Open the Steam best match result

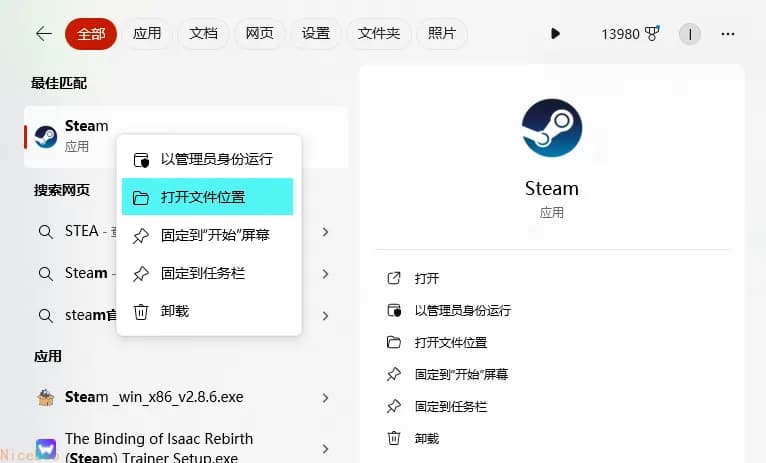(186, 137)
